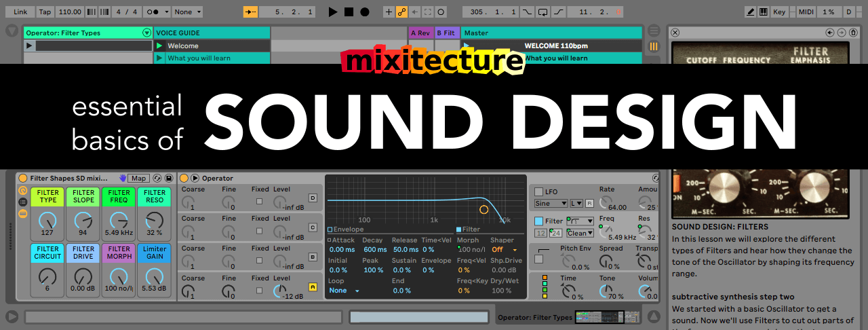868x330 pixels.
Task: Click the Limiter GAIN macro knob
Action: 154,276
